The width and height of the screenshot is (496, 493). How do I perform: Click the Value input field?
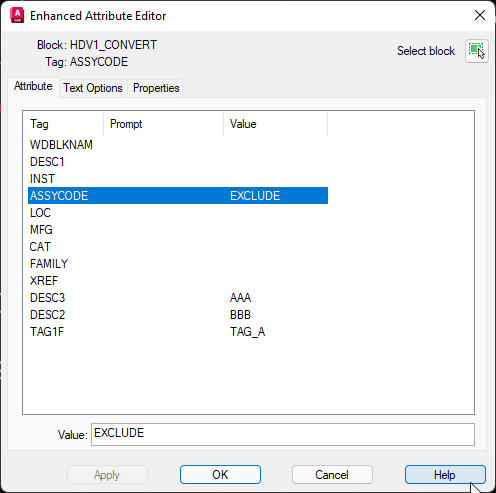click(283, 434)
